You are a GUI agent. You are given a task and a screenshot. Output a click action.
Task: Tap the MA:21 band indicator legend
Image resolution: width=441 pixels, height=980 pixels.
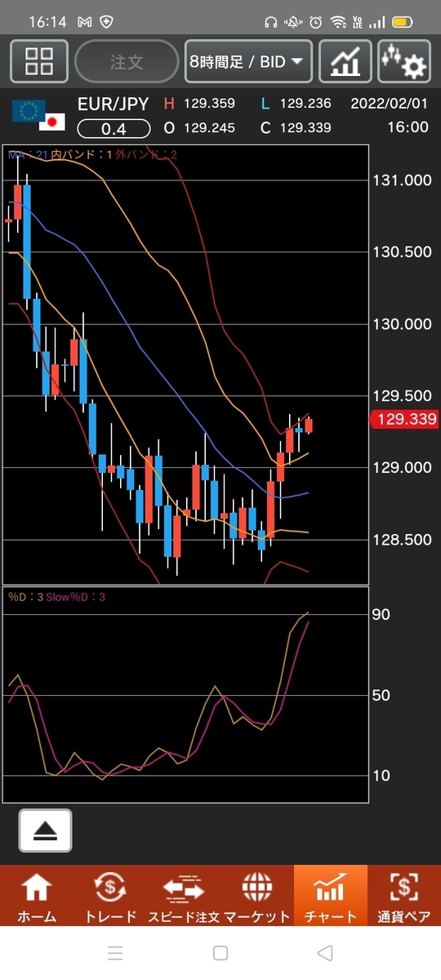click(x=91, y=154)
